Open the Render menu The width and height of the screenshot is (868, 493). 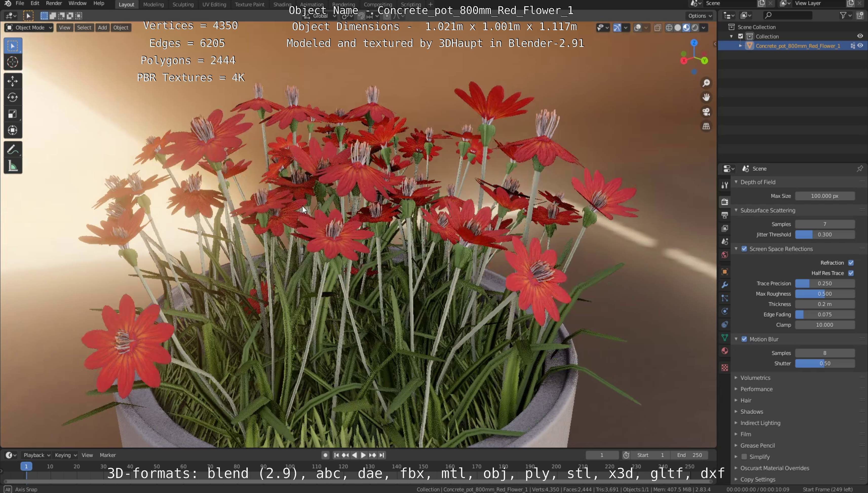(x=54, y=3)
